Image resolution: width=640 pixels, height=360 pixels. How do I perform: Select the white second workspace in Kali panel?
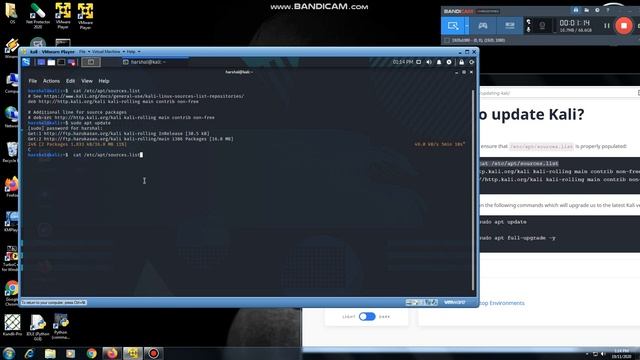pos(51,62)
